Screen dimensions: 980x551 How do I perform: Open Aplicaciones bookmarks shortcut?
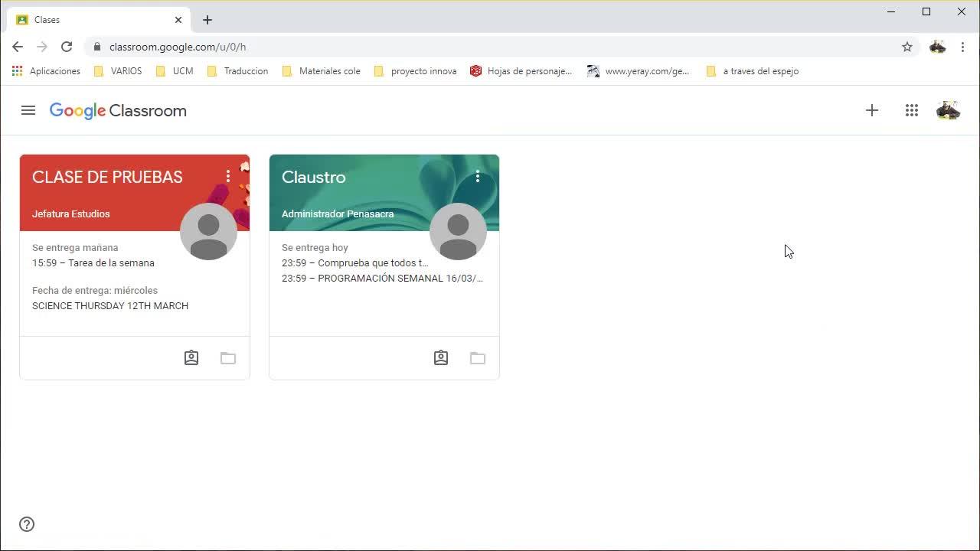(46, 71)
